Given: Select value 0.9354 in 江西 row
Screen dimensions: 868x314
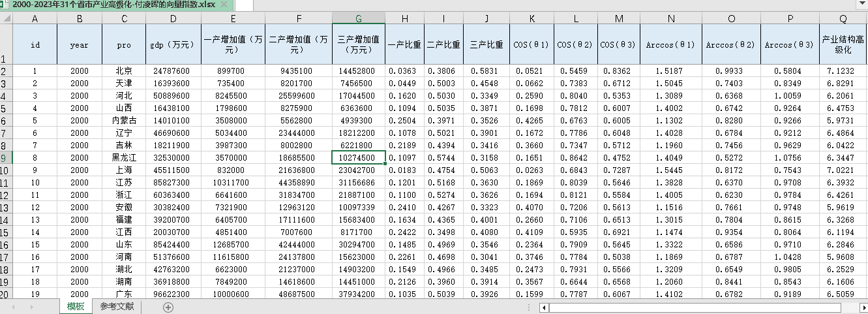Looking at the screenshot, I should coord(731,232).
